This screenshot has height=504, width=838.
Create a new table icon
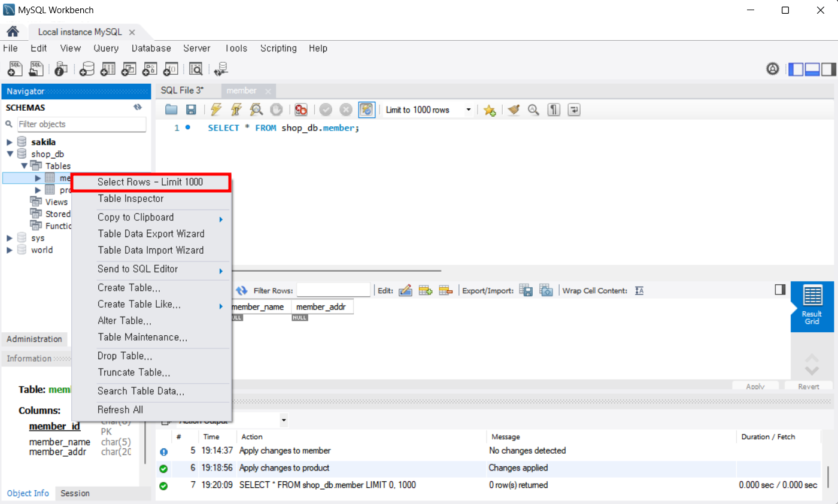[108, 69]
